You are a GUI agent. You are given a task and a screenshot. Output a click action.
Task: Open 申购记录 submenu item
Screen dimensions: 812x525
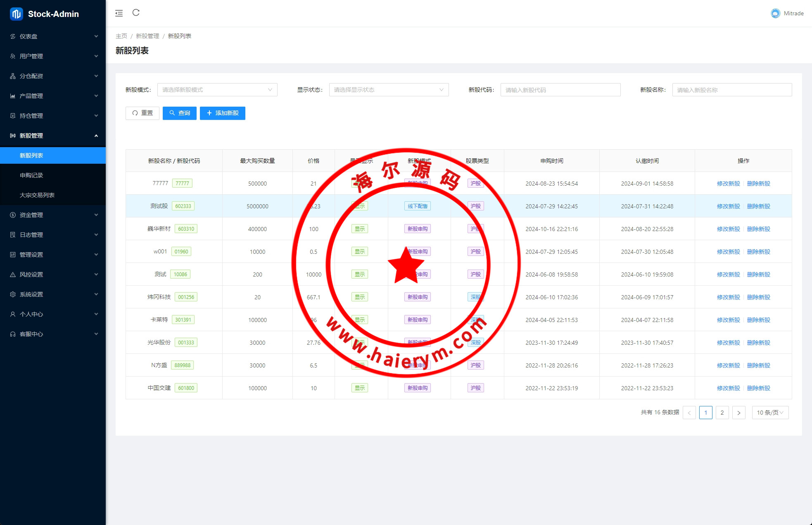[x=31, y=175]
